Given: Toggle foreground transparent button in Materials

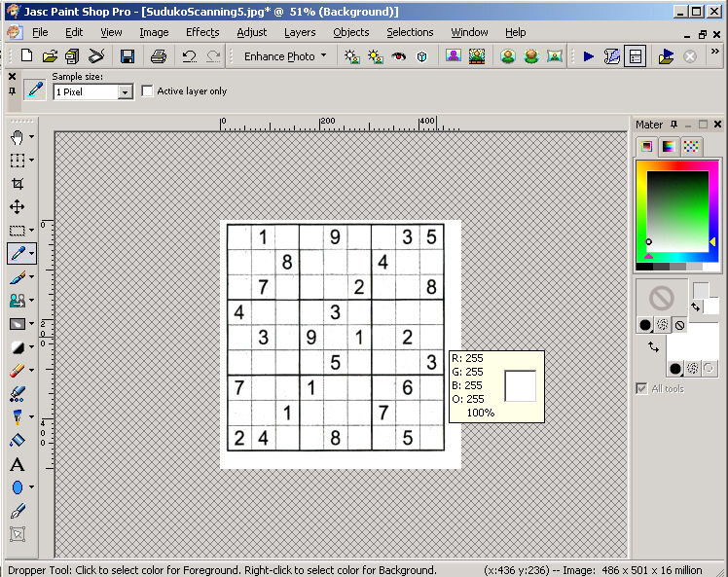Looking at the screenshot, I should [679, 325].
